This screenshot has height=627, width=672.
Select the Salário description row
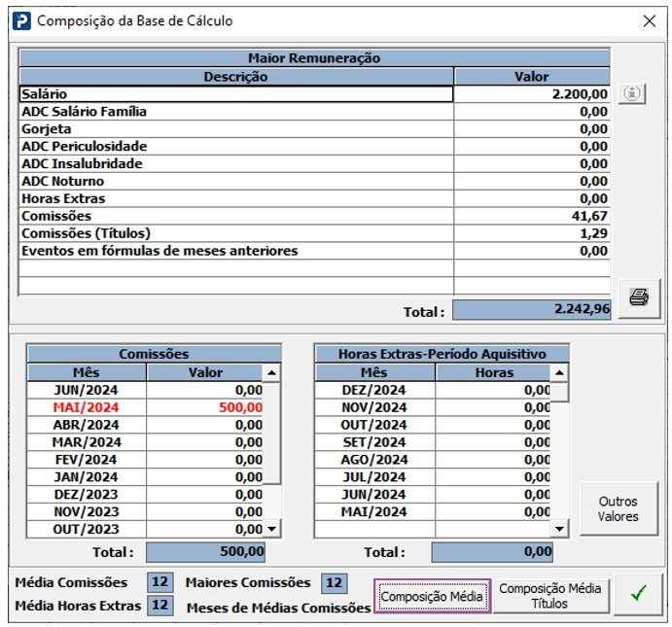click(x=235, y=94)
